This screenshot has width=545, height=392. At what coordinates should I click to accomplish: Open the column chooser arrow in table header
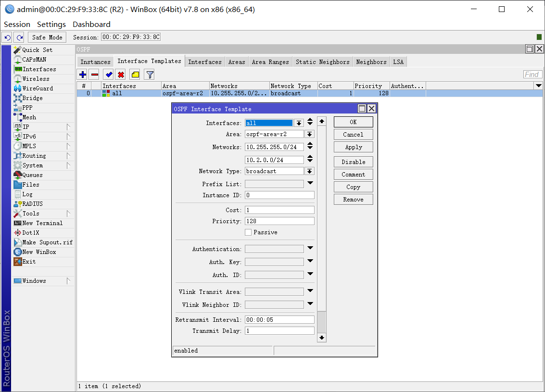pyautogui.click(x=538, y=86)
